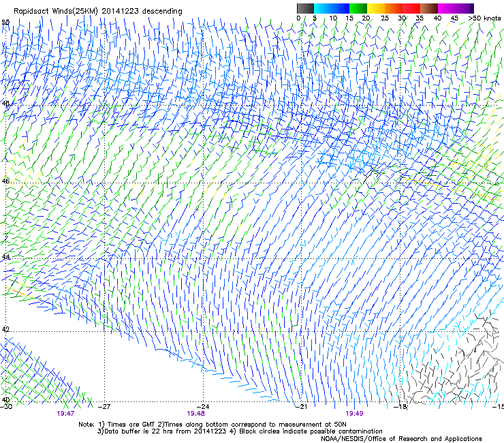
Task: Select the green 15-20 knots legend segment
Action: point(358,8)
